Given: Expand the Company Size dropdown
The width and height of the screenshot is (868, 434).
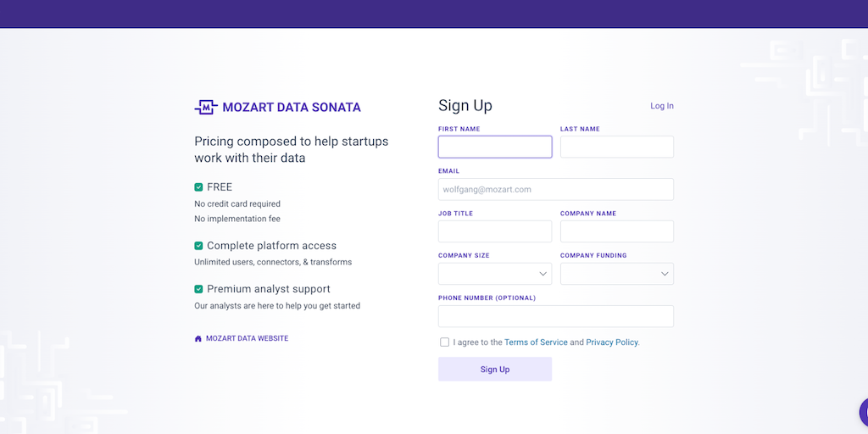Looking at the screenshot, I should 495,274.
